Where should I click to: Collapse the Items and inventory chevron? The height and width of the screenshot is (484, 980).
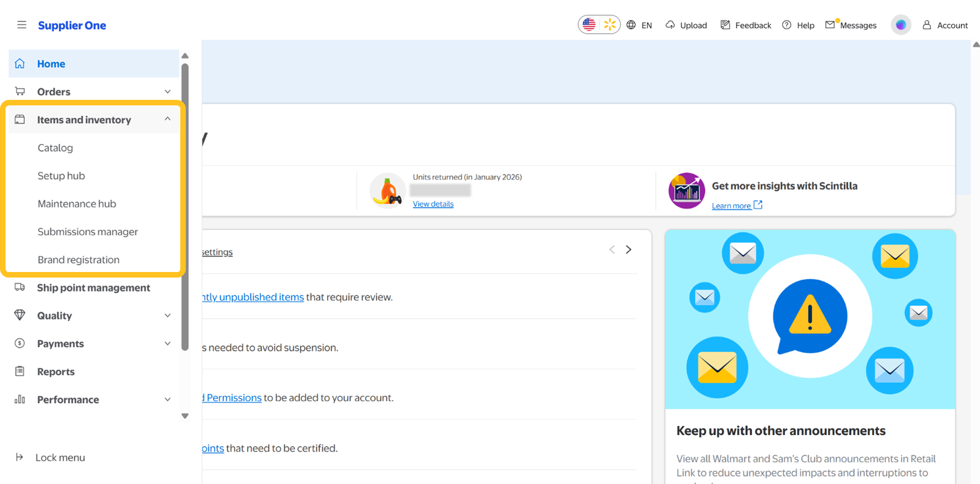pos(167,119)
